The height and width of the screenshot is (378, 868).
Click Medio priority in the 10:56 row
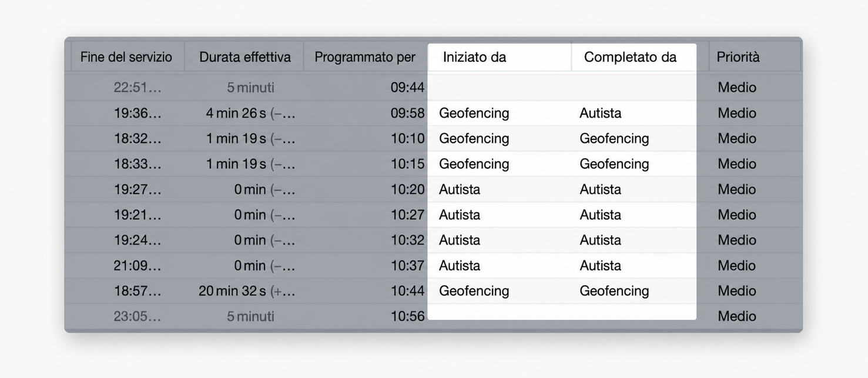pos(737,316)
